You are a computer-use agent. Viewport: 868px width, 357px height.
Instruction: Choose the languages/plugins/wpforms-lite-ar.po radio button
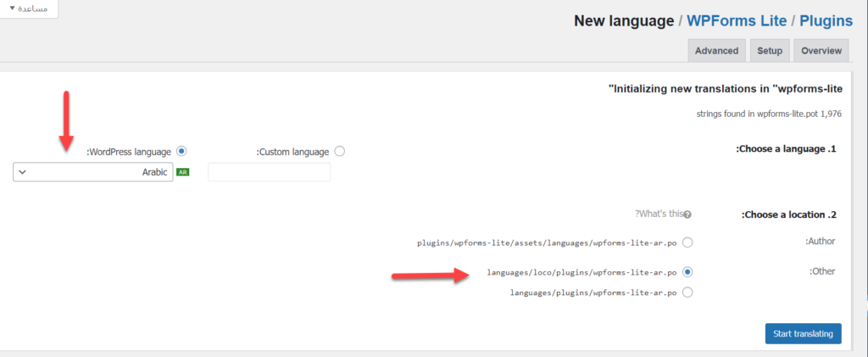pos(687,293)
